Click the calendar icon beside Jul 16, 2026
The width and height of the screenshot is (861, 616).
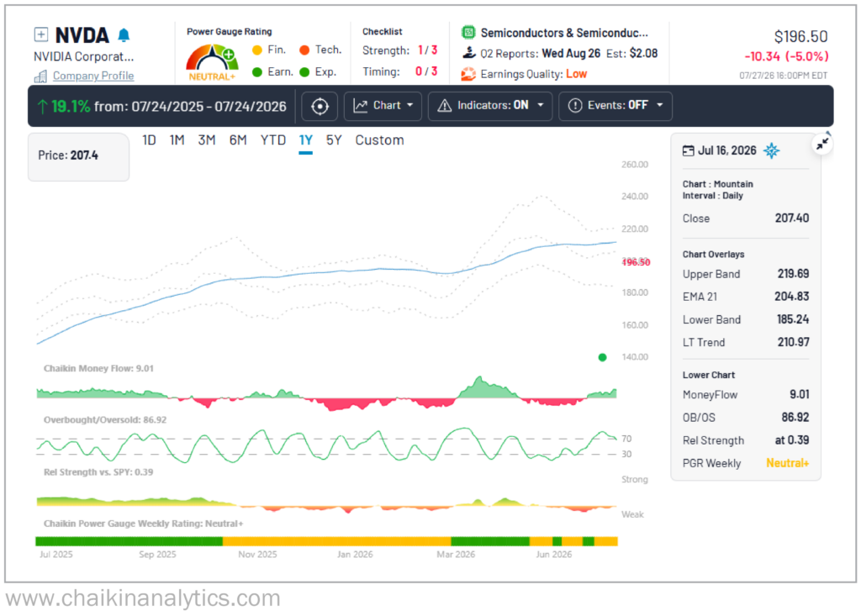(x=688, y=151)
